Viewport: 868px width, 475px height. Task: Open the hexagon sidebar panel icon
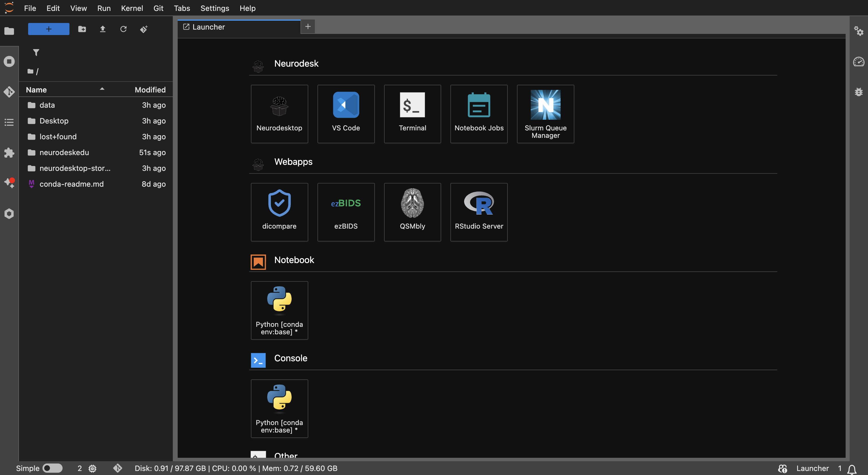pos(9,213)
